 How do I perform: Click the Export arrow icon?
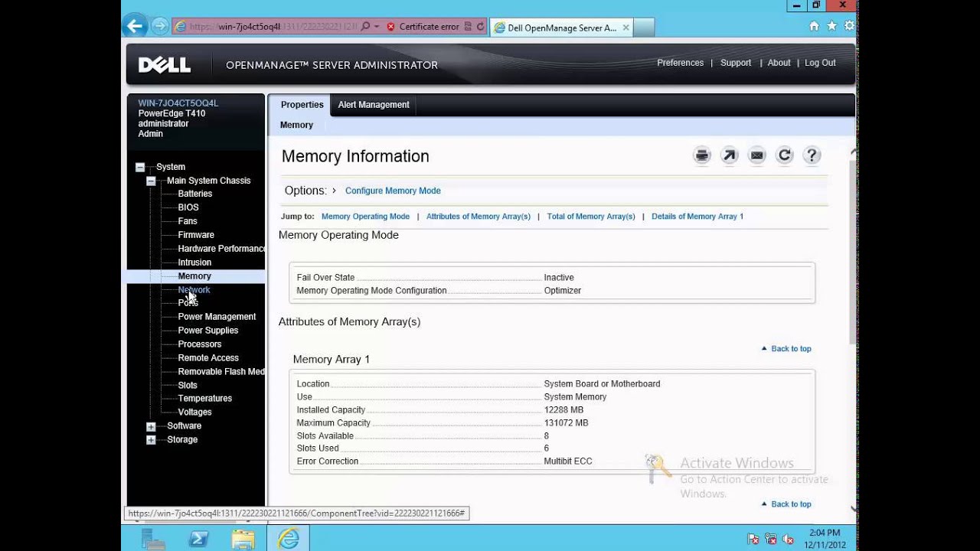[x=730, y=155]
